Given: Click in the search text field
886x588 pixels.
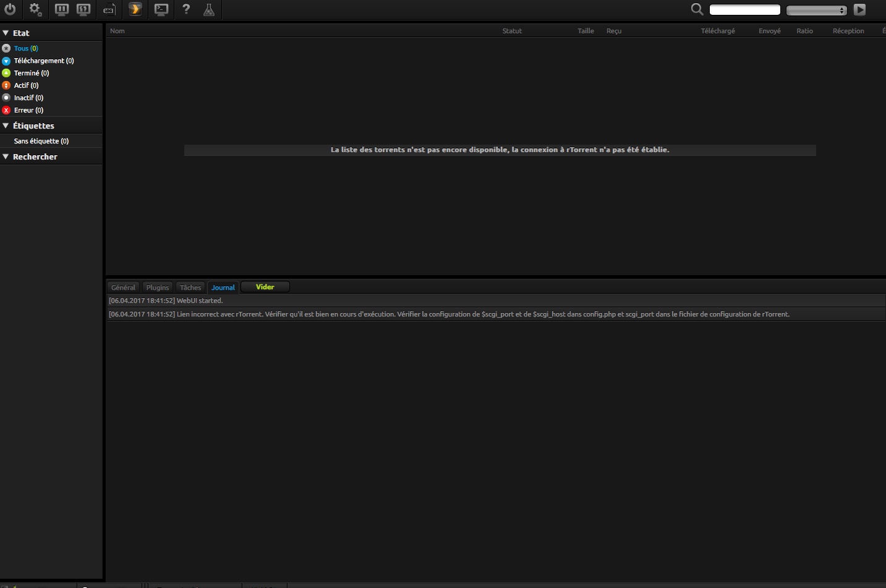Looking at the screenshot, I should pyautogui.click(x=744, y=10).
